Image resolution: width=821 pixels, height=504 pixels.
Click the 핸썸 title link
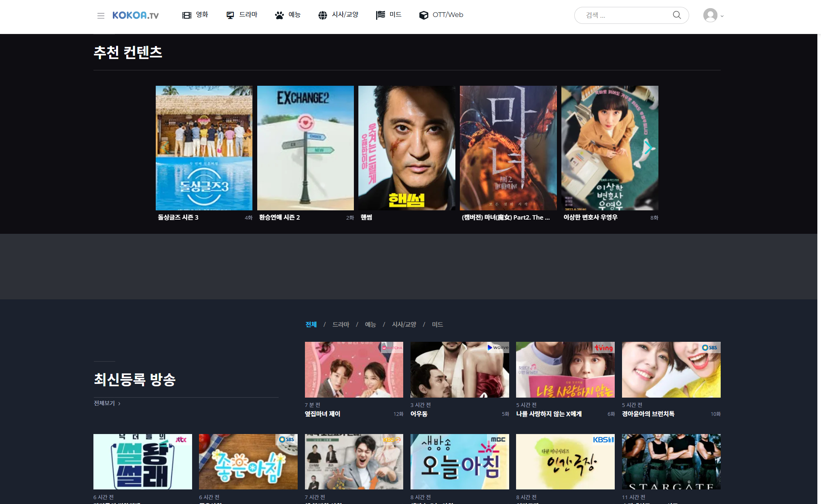tap(366, 217)
